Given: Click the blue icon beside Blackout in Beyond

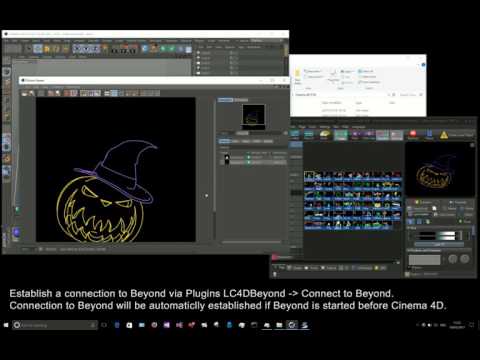Looking at the screenshot, I should click(429, 135).
